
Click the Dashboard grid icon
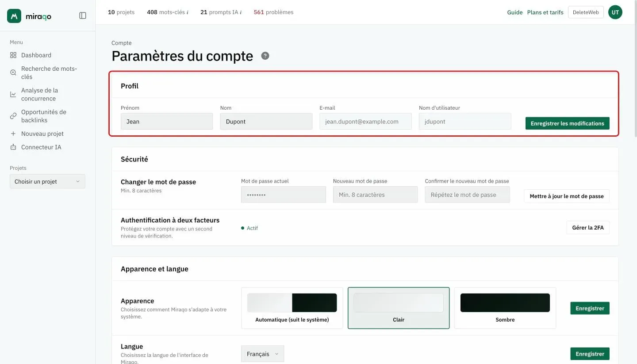13,55
